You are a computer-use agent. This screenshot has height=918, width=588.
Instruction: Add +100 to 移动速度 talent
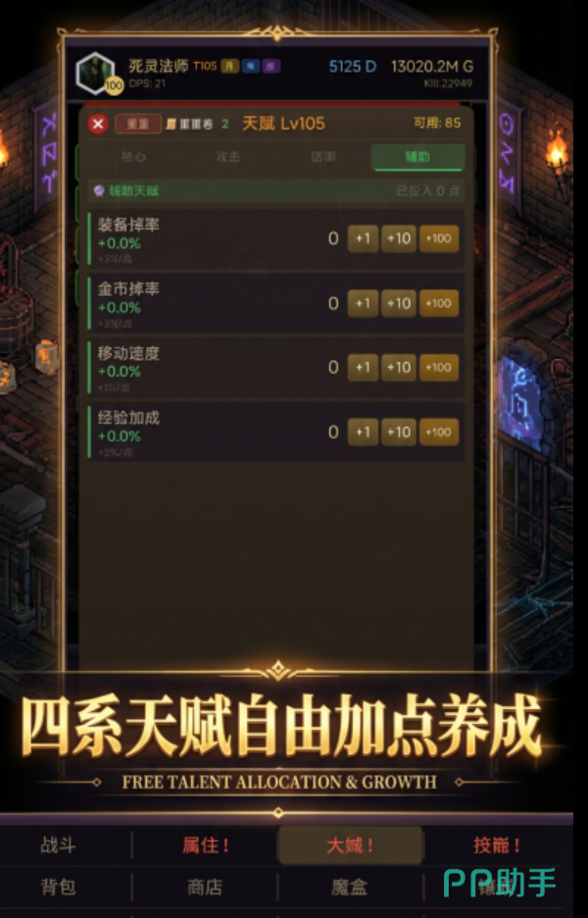click(439, 368)
